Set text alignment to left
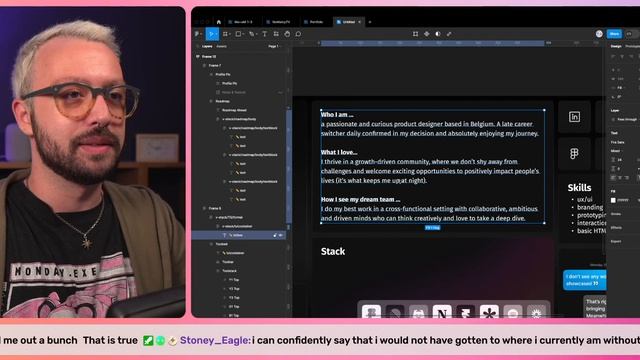The height and width of the screenshot is (360, 640). point(613,178)
